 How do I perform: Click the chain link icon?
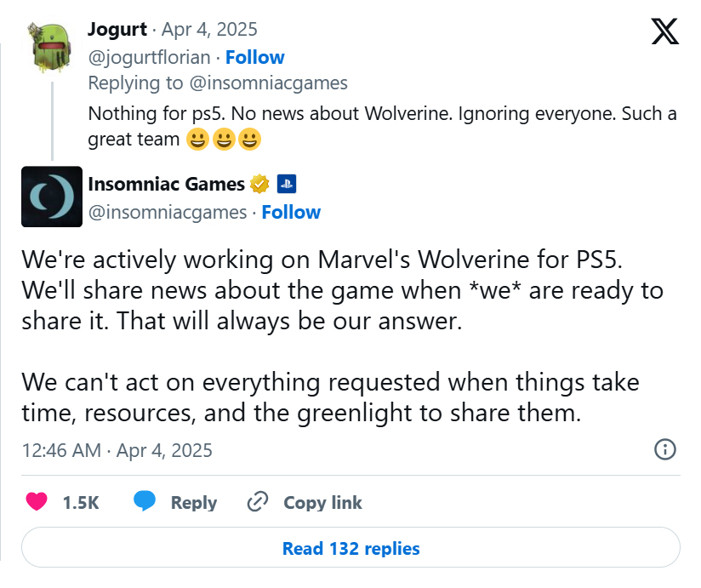[x=258, y=502]
